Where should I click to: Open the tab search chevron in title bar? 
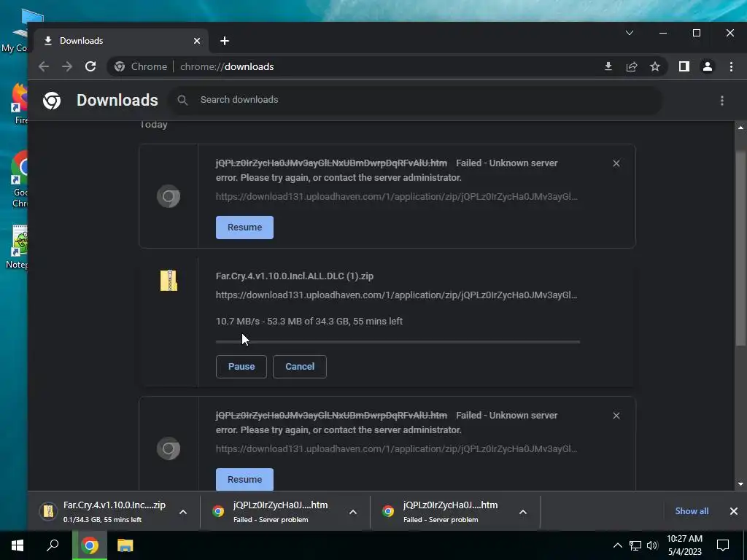(x=630, y=33)
